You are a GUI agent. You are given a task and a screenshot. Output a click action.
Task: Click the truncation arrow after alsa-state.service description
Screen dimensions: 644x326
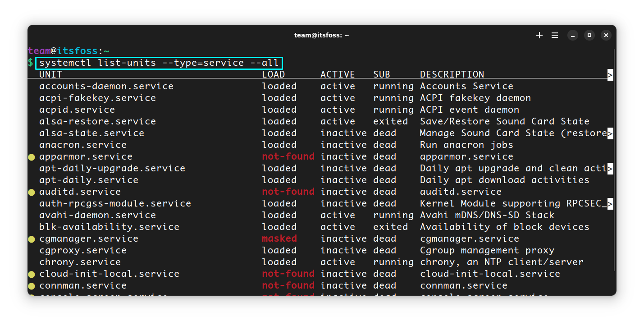pyautogui.click(x=610, y=133)
